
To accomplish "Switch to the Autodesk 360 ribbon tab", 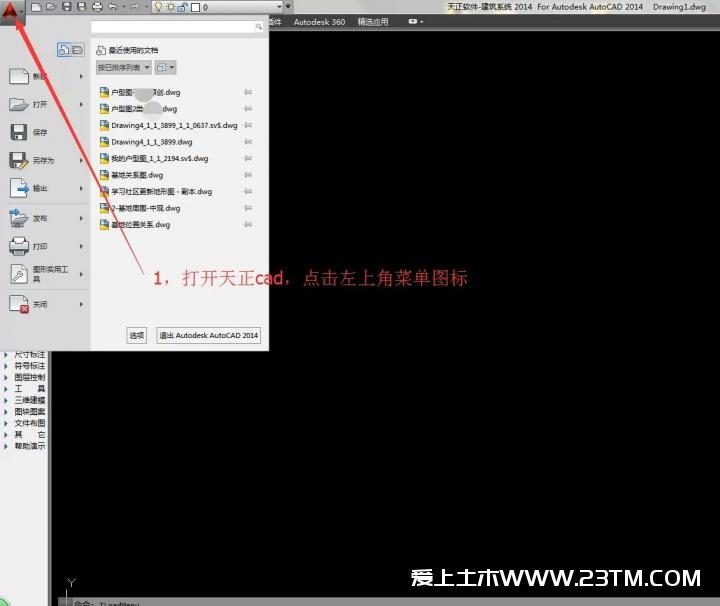I will click(319, 22).
